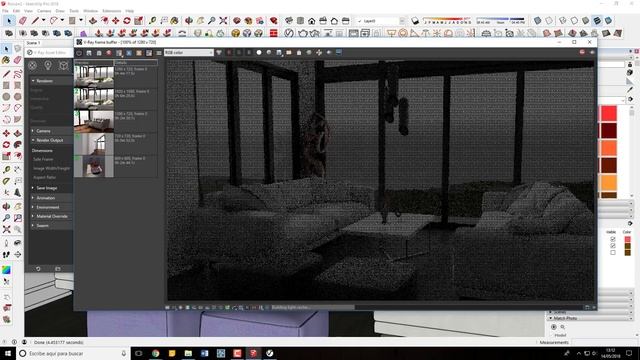Select the Move tool in the top toolbar
The image size is (640, 360).
coord(116,20)
